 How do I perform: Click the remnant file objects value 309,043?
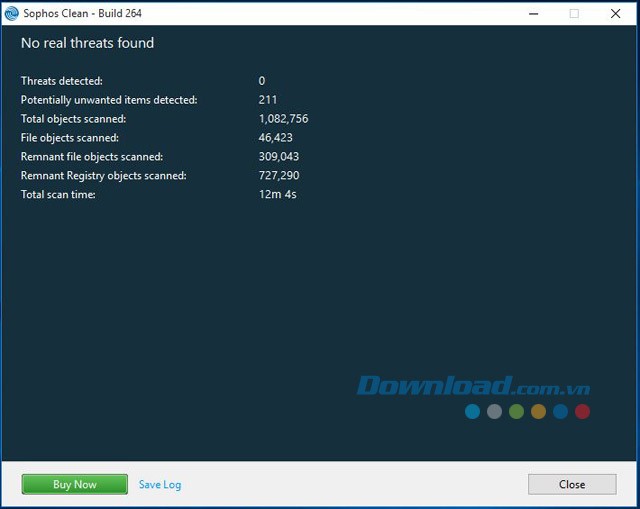[279, 157]
